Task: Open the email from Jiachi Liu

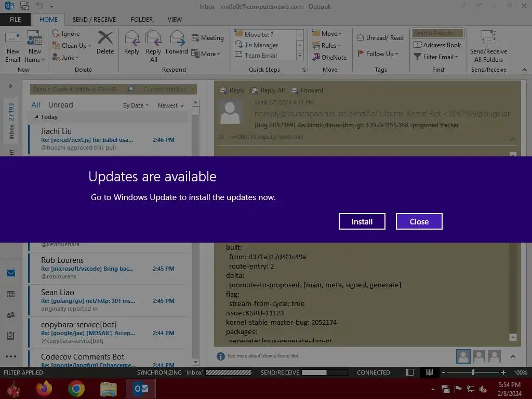Action: click(x=108, y=139)
